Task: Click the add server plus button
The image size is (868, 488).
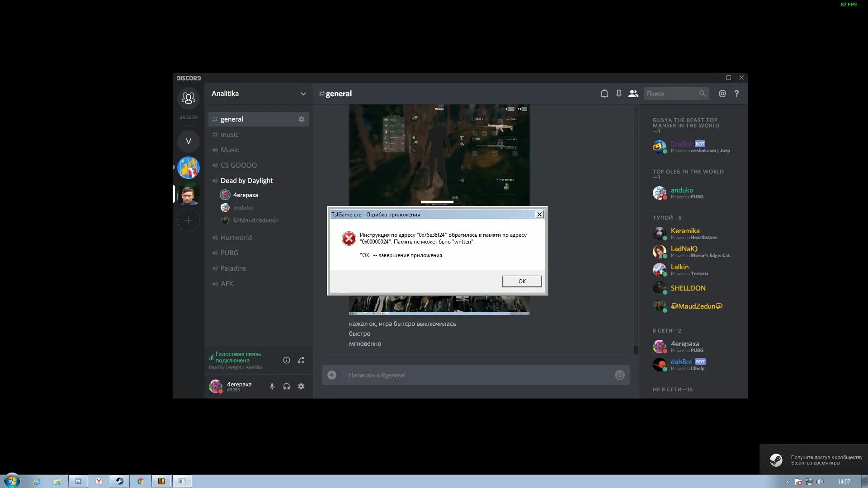Action: [189, 221]
